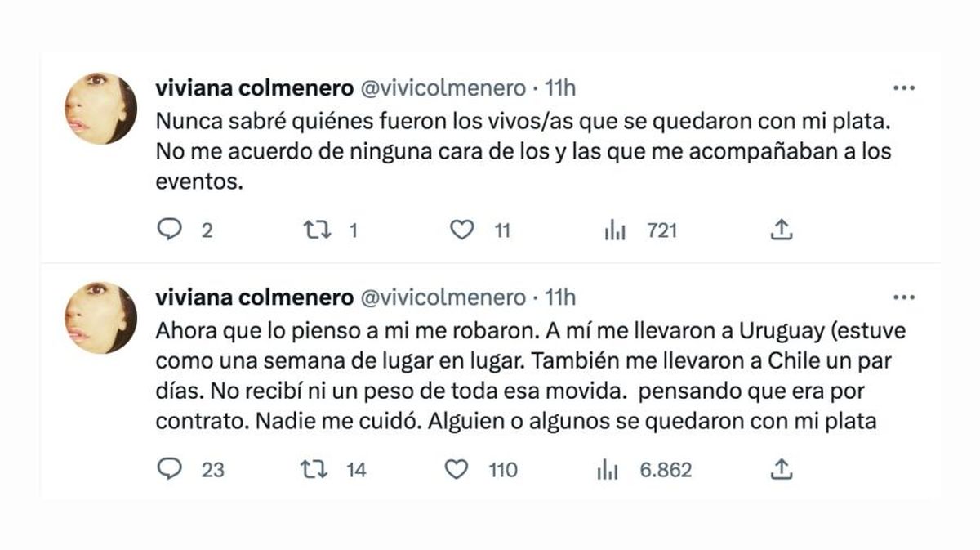Image resolution: width=980 pixels, height=550 pixels.
Task: Reply to the first tweet
Action: coord(171,230)
